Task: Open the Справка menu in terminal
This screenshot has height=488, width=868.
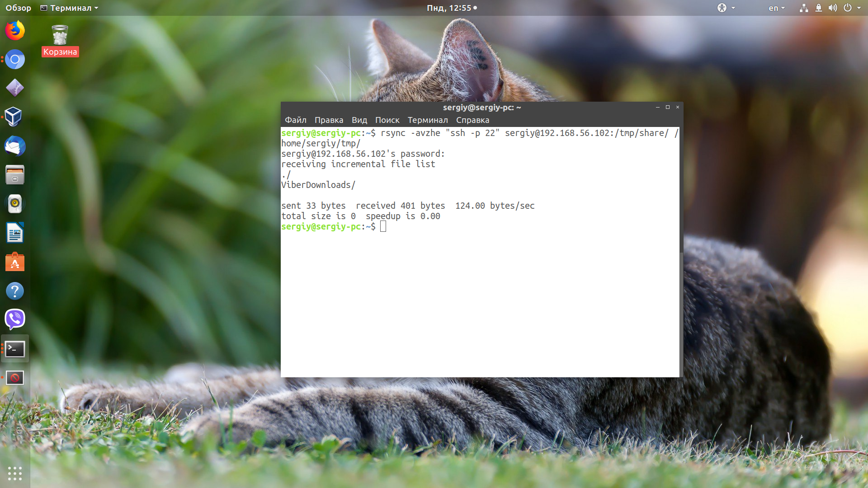Action: [472, 120]
